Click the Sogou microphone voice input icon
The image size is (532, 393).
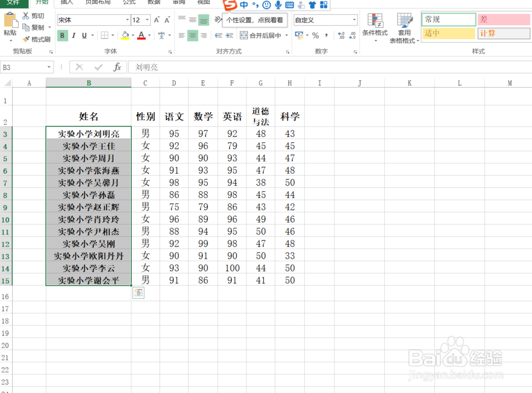278,5
